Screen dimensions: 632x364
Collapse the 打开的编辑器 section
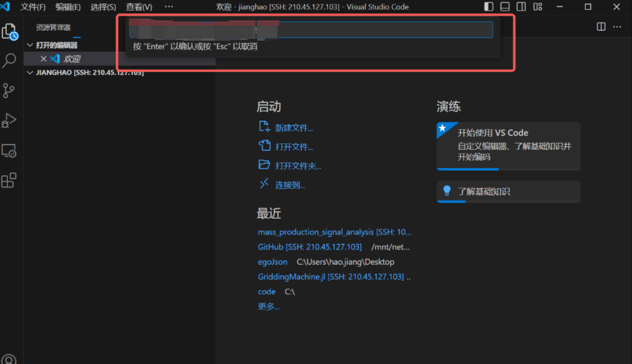click(x=30, y=45)
